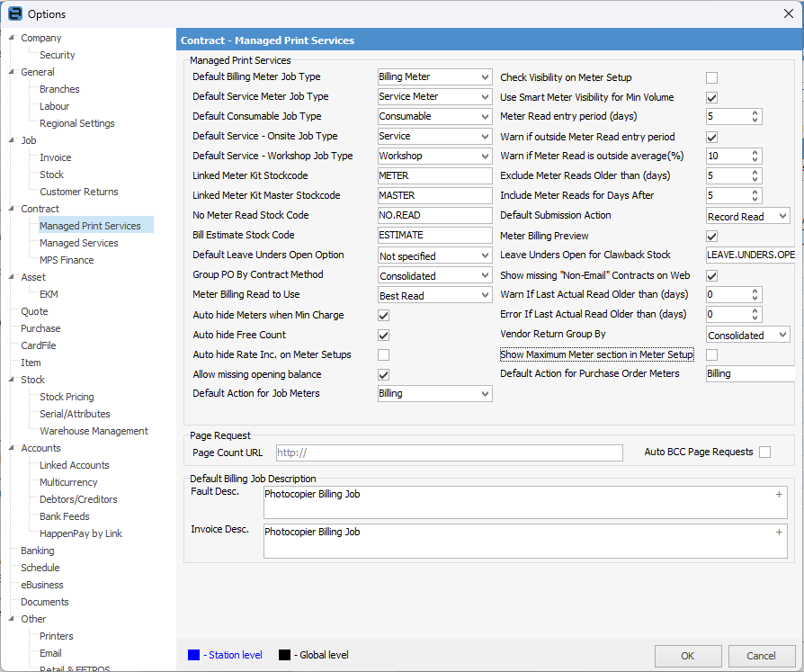804x672 pixels.
Task: Tick Show Maximum Meter section in Meter Setup
Action: coord(711,354)
